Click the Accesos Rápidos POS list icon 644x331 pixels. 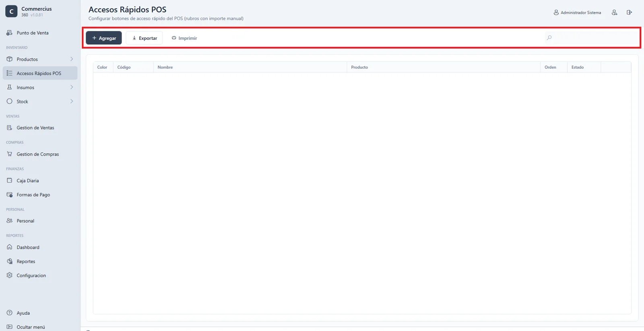point(10,73)
